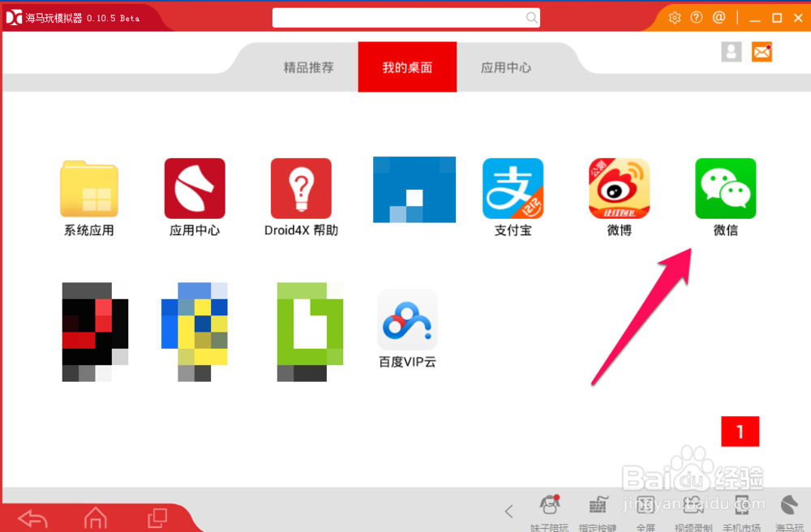Click the @ contact icon
Screen dimensions: 811x532
click(719, 18)
